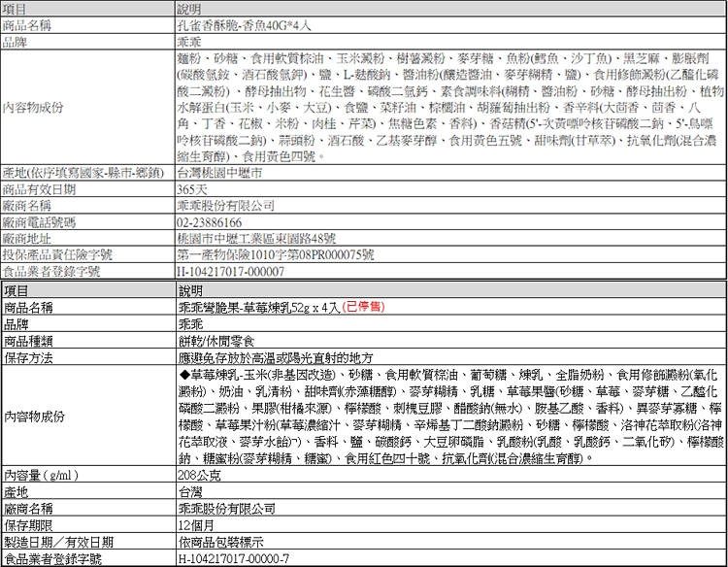Click the 保存期限 label

28,525
